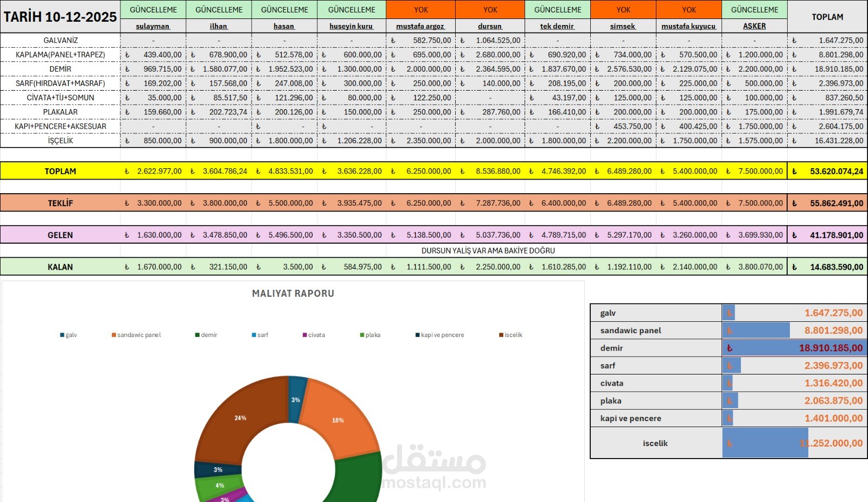Click the KAPLAMA(PANEL+TRAPEZ) row label

click(x=60, y=54)
